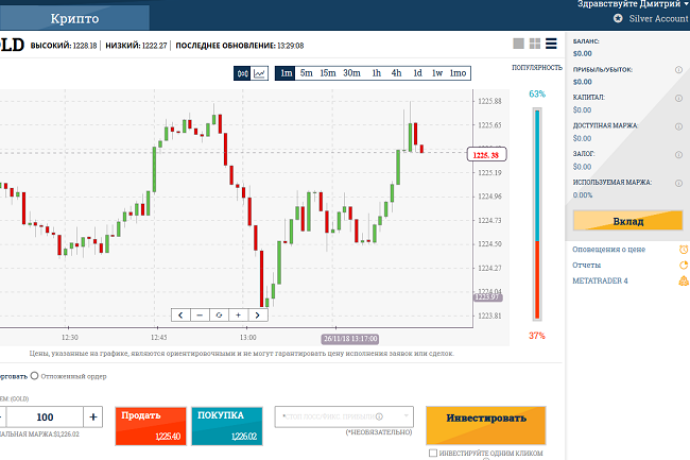690x460 pixels.
Task: Select Отложенный ордер radio option
Action: point(34,376)
